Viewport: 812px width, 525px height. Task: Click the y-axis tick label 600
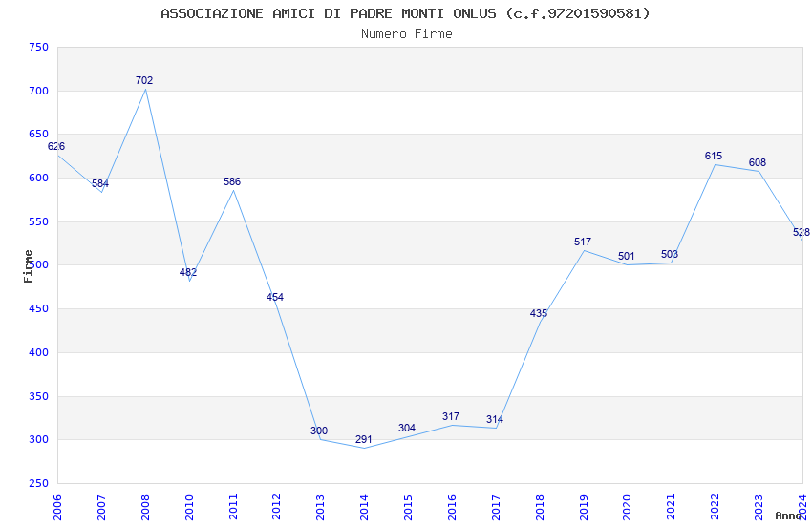[39, 178]
